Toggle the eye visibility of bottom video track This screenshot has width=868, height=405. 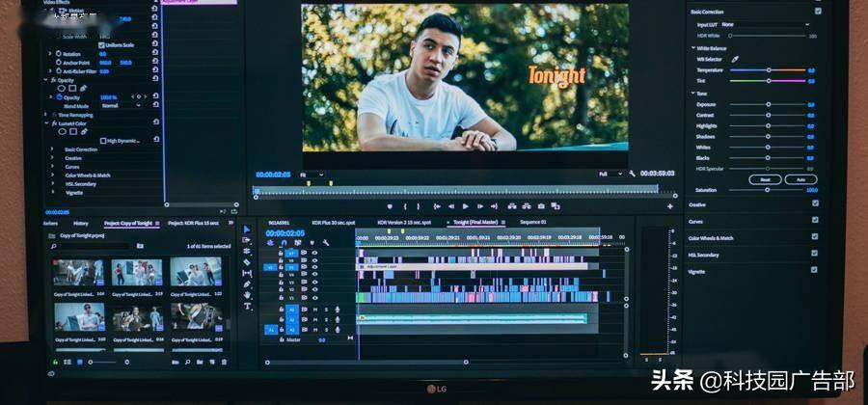pyautogui.click(x=314, y=297)
